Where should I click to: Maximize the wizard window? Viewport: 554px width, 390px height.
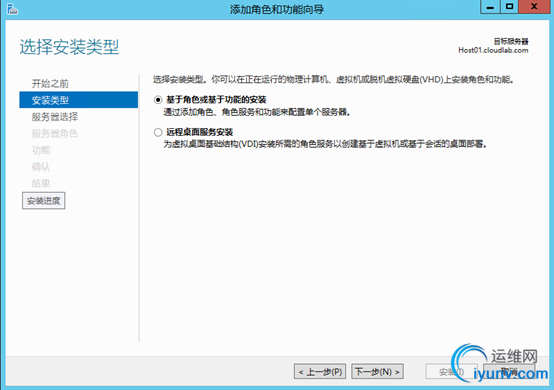(509, 7)
